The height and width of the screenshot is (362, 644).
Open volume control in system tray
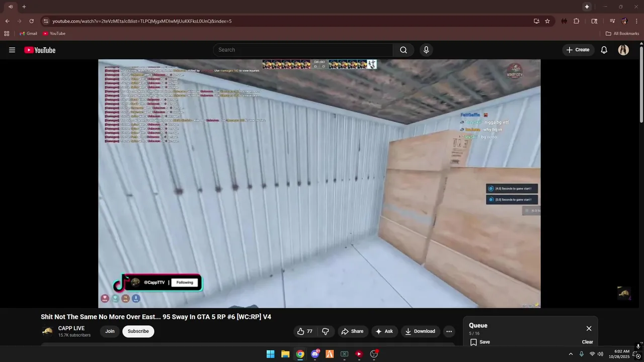click(600, 354)
